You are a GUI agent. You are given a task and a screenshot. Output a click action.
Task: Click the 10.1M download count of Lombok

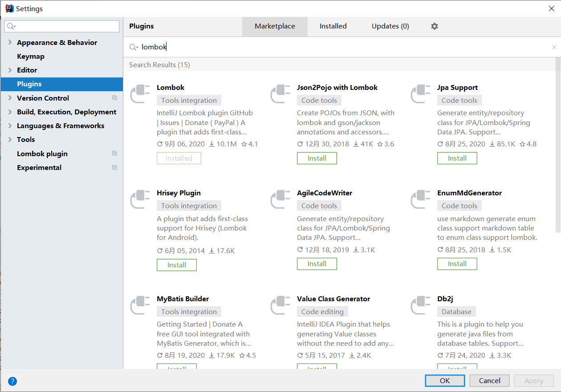[223, 144]
